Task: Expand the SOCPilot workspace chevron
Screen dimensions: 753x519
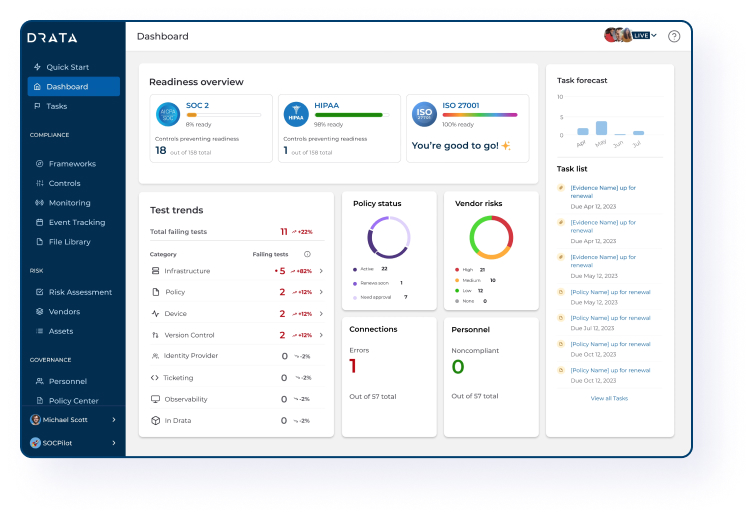Action: (114, 443)
